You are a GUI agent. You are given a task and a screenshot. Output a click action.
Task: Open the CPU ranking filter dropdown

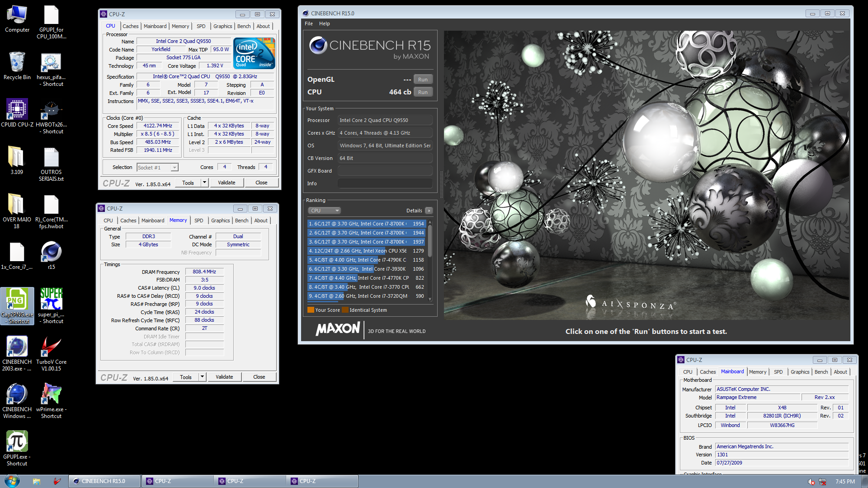click(324, 211)
